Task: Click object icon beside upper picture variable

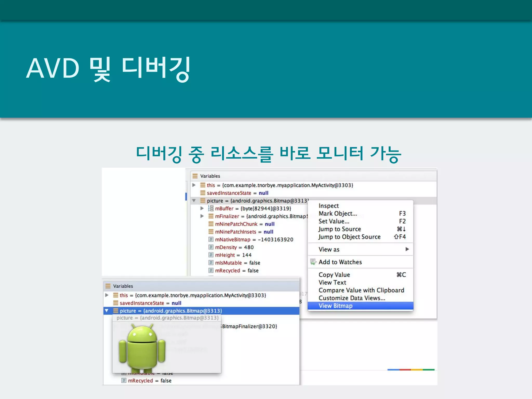Action: tap(203, 201)
